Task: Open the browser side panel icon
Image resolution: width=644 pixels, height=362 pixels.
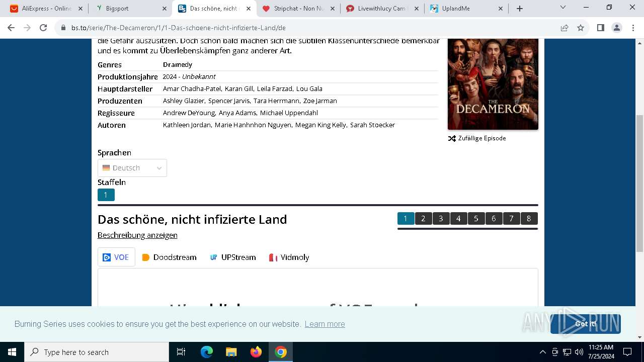Action: (600, 28)
